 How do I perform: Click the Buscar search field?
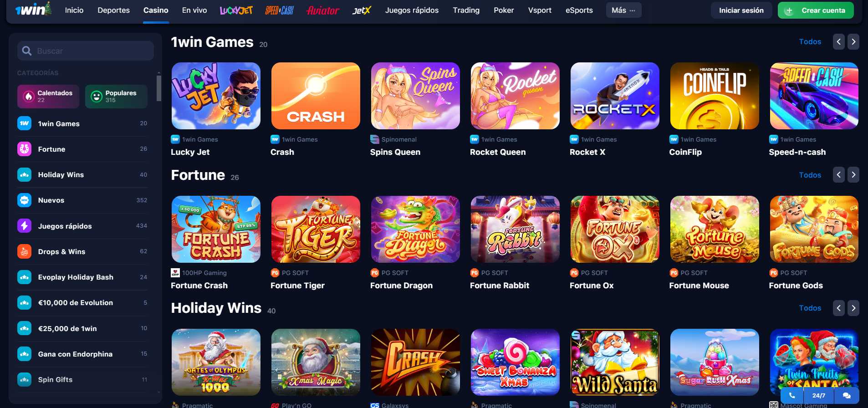point(86,51)
